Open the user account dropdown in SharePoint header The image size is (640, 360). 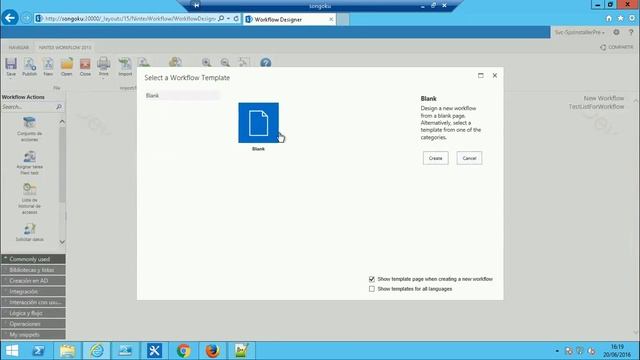tap(580, 32)
